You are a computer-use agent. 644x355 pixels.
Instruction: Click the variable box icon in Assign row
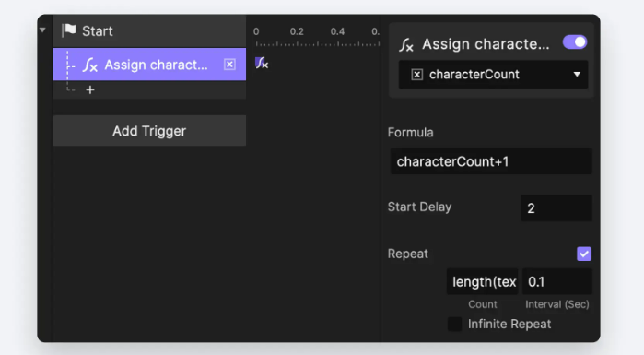[x=229, y=65]
